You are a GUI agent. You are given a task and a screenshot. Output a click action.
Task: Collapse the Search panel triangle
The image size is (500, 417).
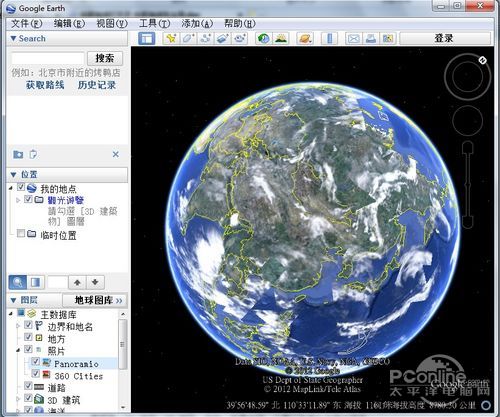tap(13, 39)
